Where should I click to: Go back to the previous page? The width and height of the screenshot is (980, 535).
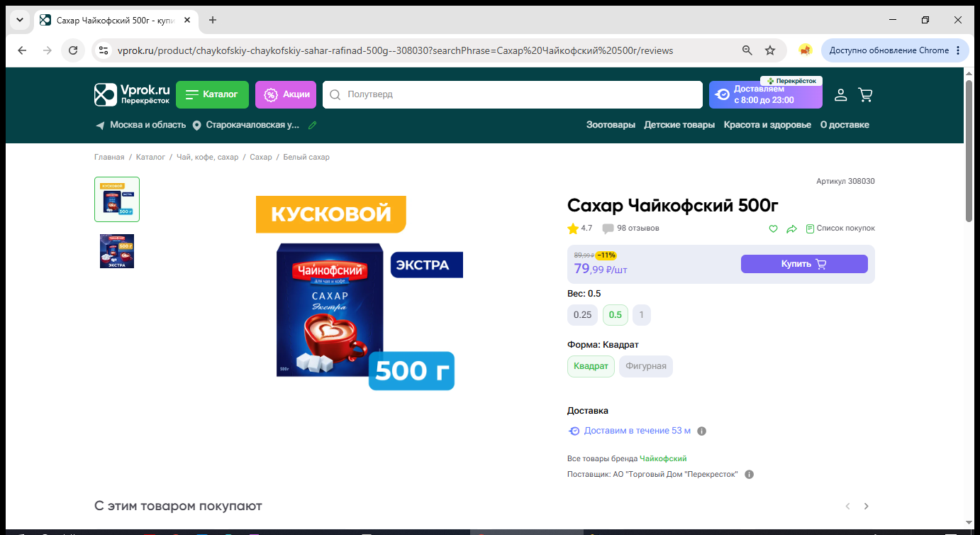[x=22, y=50]
